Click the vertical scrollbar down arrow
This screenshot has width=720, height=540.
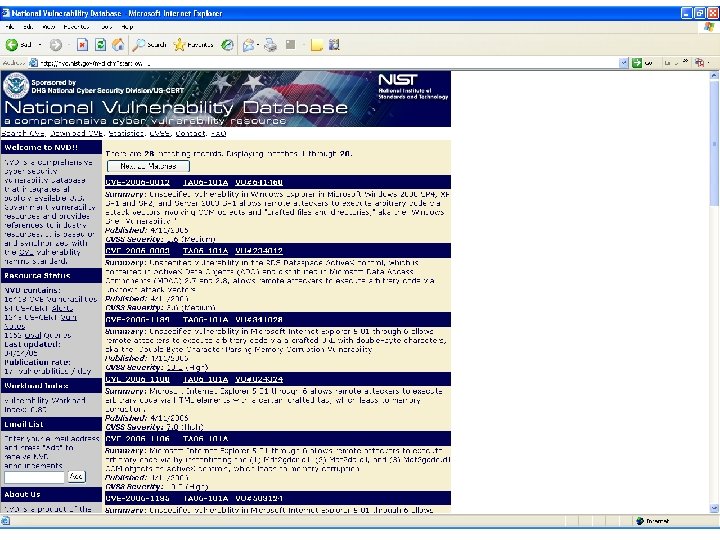(714, 508)
